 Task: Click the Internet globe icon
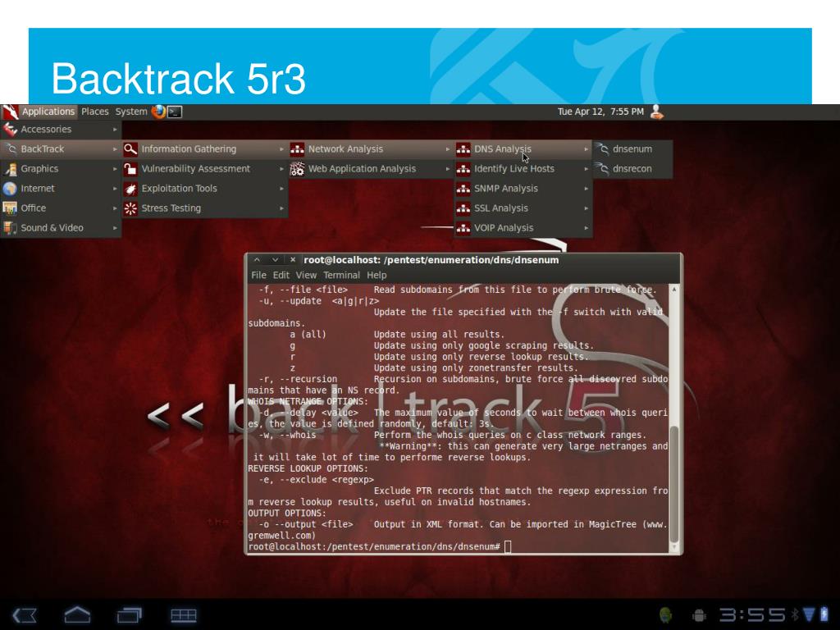click(10, 189)
